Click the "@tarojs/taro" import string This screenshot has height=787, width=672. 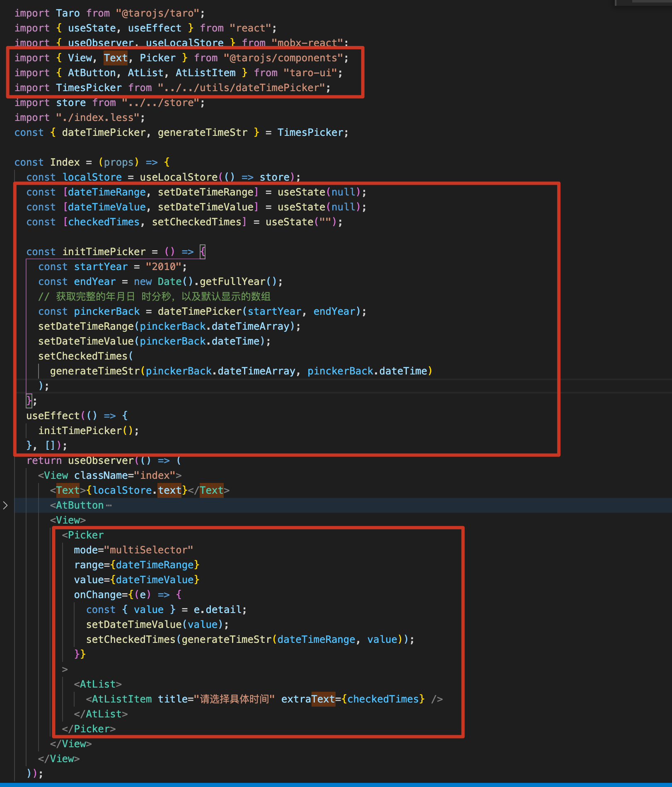point(157,13)
